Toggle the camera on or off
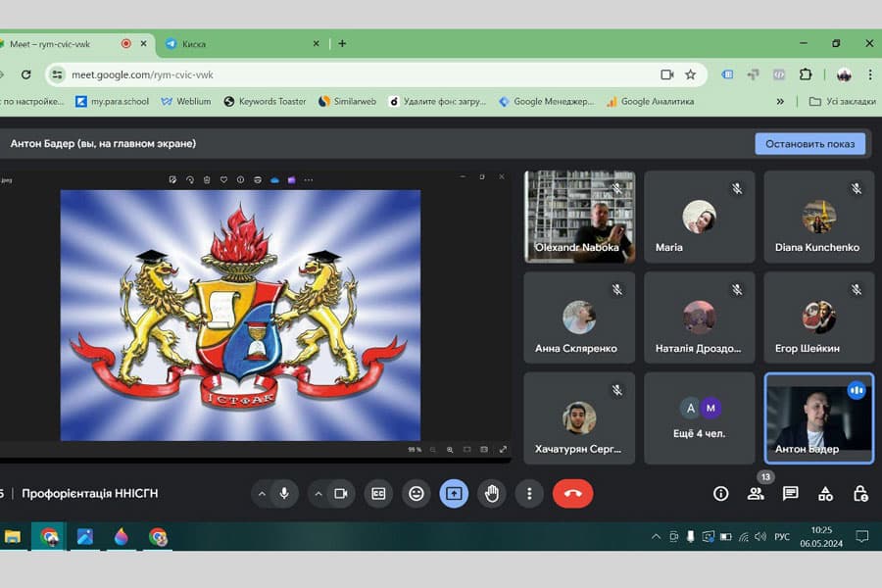 click(341, 493)
